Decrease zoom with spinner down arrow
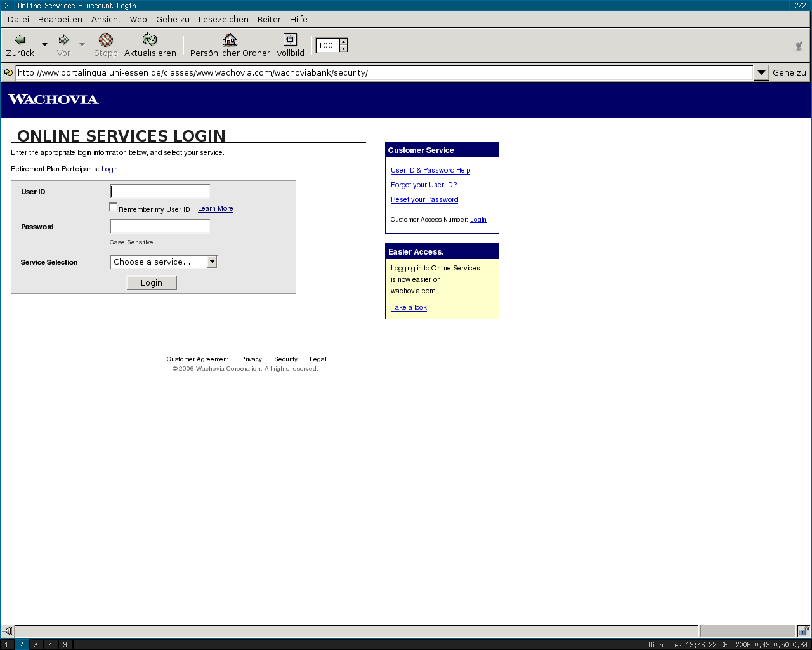Image resolution: width=812 pixels, height=650 pixels. [x=343, y=48]
